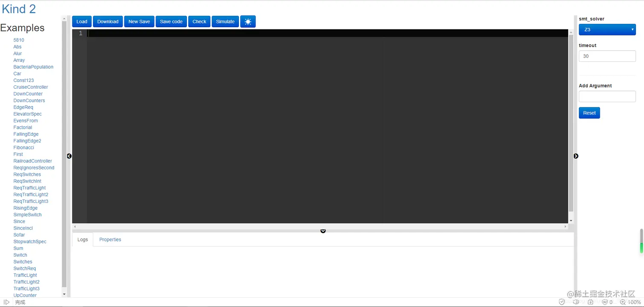The height and width of the screenshot is (307, 644).
Task: Click the Reset button
Action: point(589,113)
